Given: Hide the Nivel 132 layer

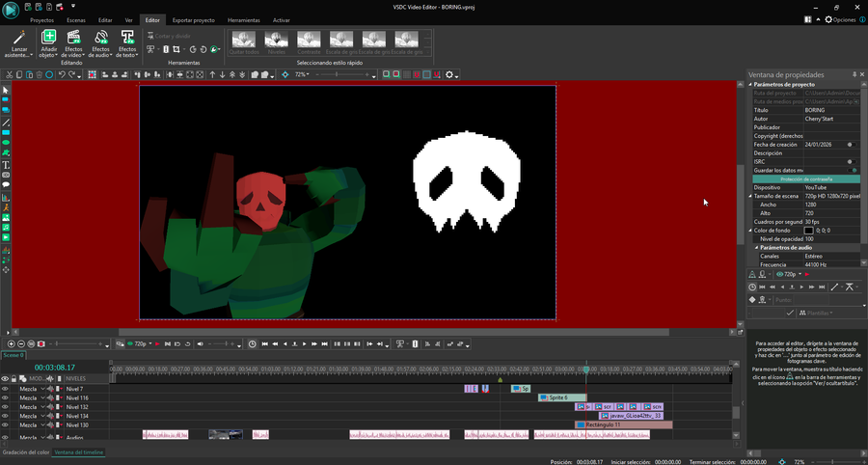Looking at the screenshot, I should tap(5, 407).
